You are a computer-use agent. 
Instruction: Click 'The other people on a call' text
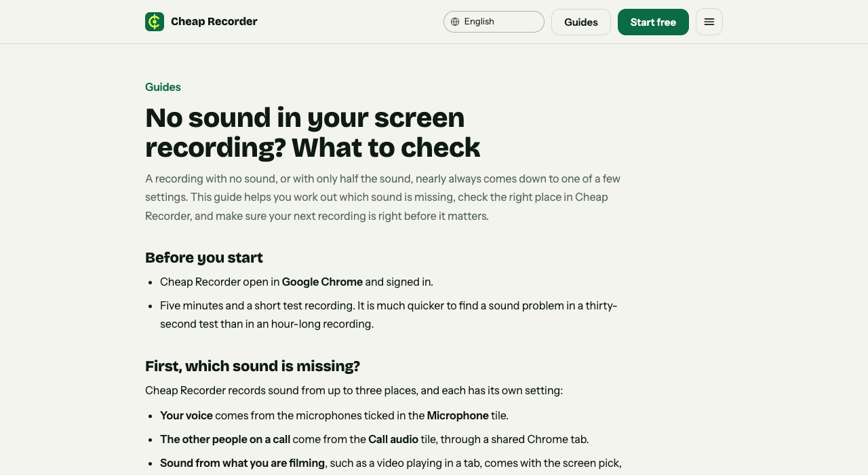pyautogui.click(x=224, y=439)
